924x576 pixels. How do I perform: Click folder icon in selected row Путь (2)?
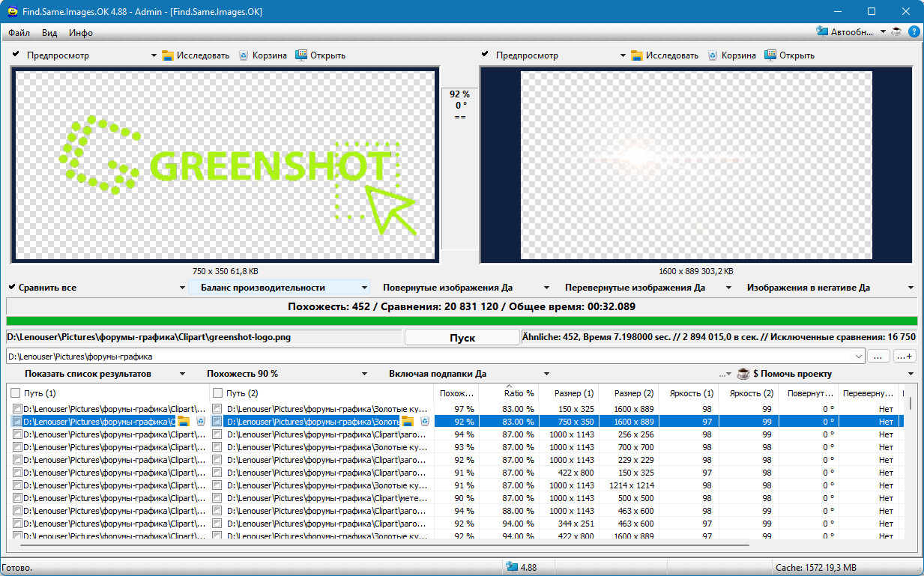click(x=408, y=422)
